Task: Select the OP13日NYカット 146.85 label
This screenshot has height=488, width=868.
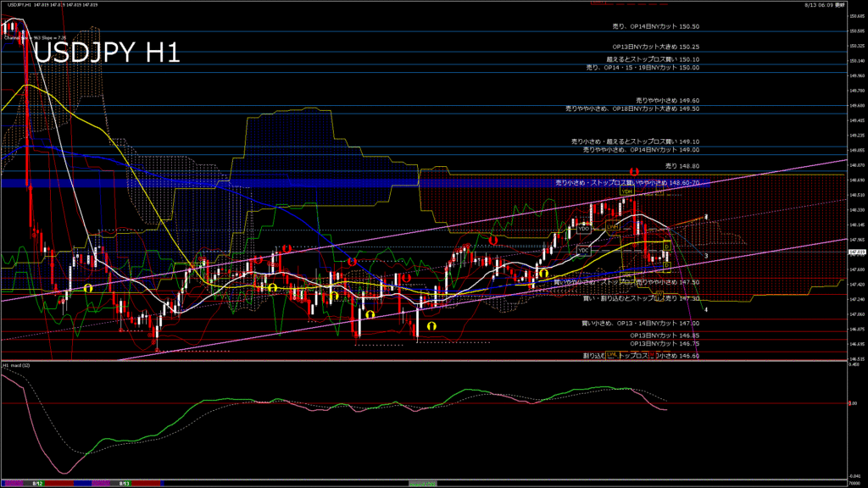Action: click(665, 335)
